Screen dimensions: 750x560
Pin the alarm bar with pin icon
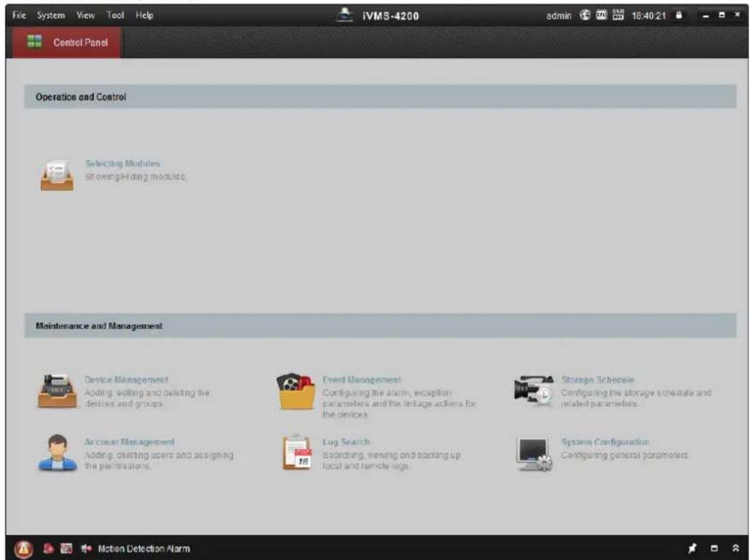click(x=692, y=548)
